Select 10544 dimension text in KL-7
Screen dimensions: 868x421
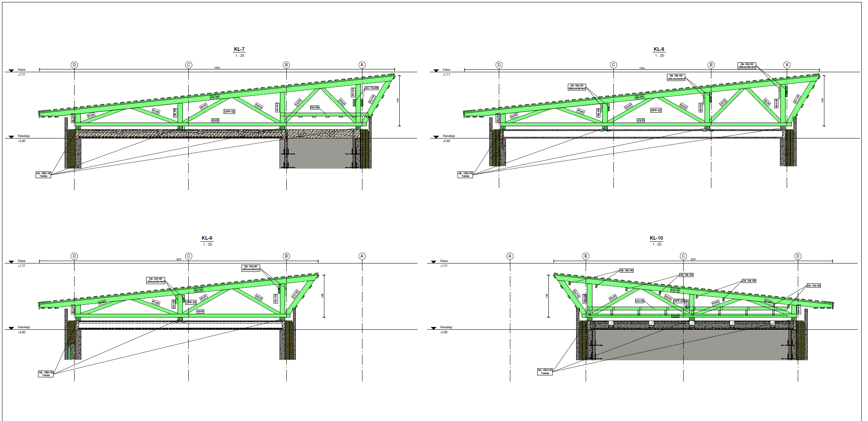217,68
